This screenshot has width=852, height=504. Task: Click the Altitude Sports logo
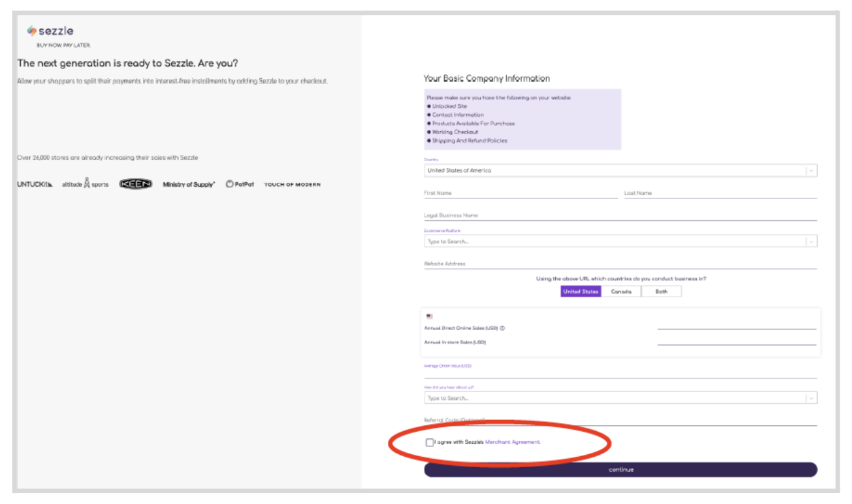coord(85,184)
